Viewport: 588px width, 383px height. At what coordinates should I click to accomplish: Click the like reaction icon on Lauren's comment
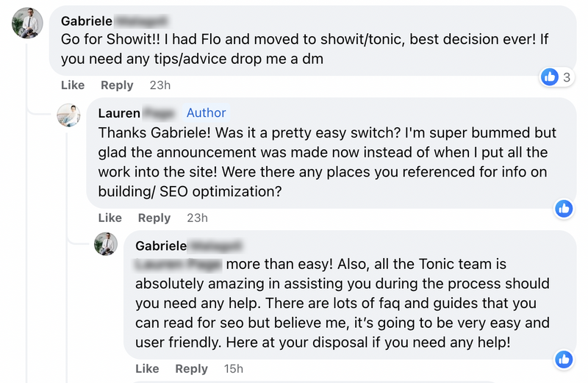coord(564,209)
